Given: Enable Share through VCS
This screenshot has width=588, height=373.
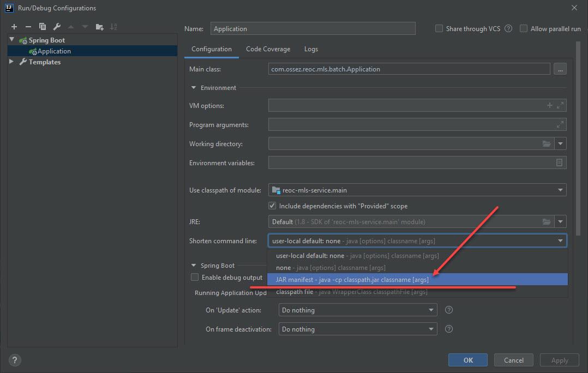Looking at the screenshot, I should point(439,28).
